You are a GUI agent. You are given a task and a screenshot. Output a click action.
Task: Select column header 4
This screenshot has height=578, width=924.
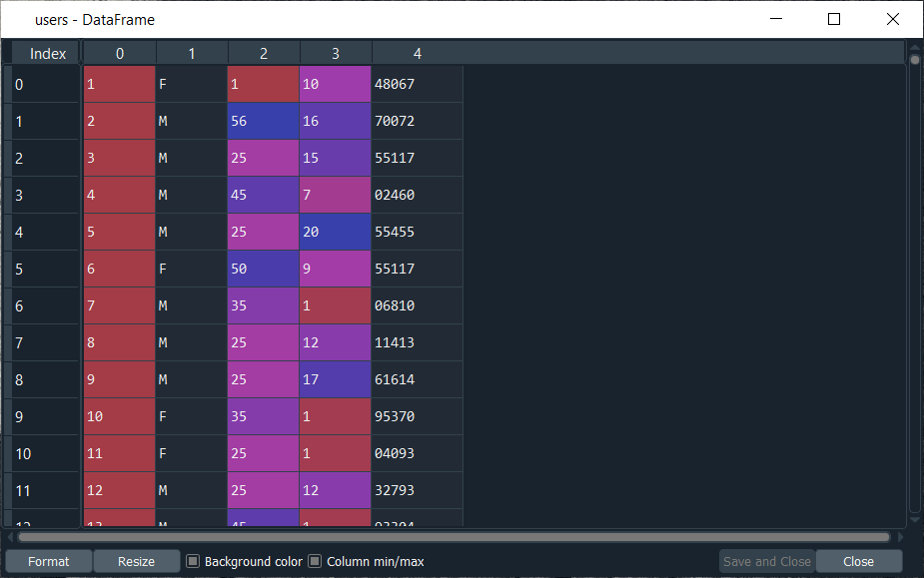tap(417, 53)
